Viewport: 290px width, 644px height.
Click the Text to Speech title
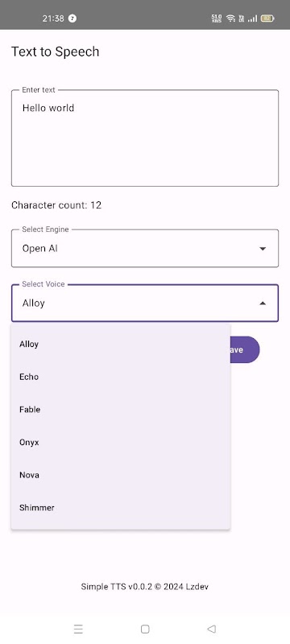56,52
